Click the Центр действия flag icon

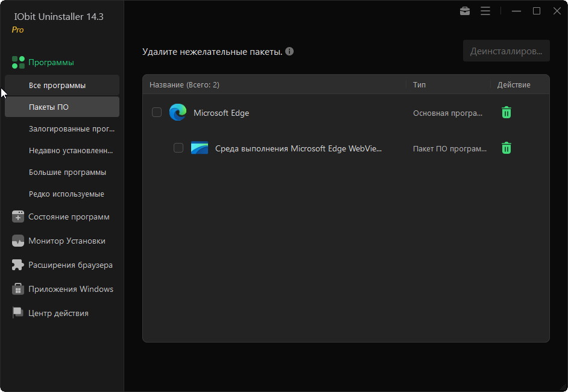[17, 313]
